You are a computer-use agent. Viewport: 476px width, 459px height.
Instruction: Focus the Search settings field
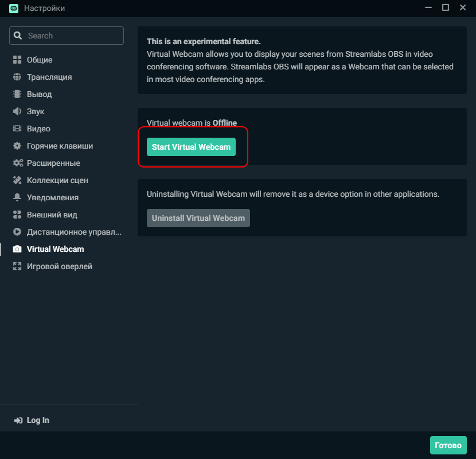click(x=67, y=36)
